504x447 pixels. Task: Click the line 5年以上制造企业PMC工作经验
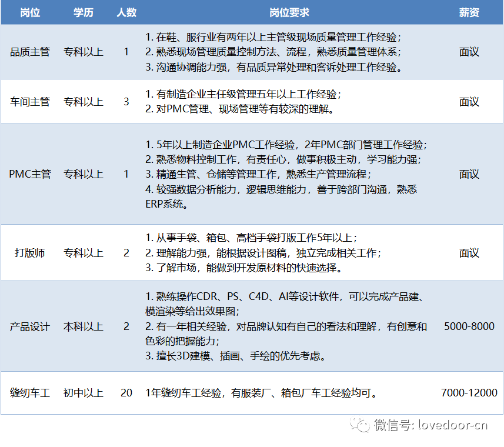tap(286, 145)
